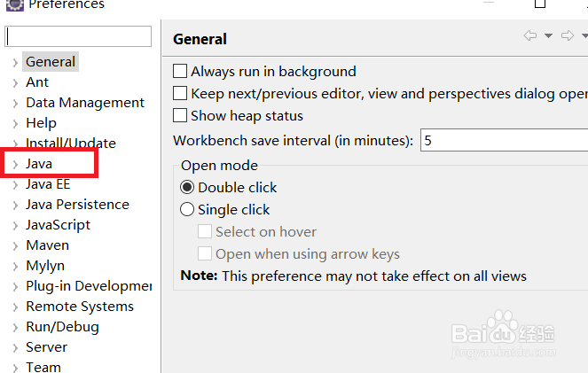Maximize the Preferences window

click(540, 4)
